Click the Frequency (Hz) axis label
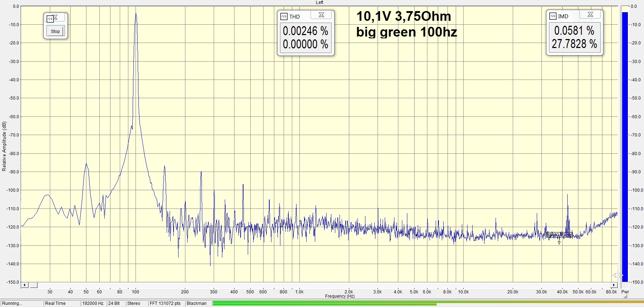644x307 pixels. [340, 296]
